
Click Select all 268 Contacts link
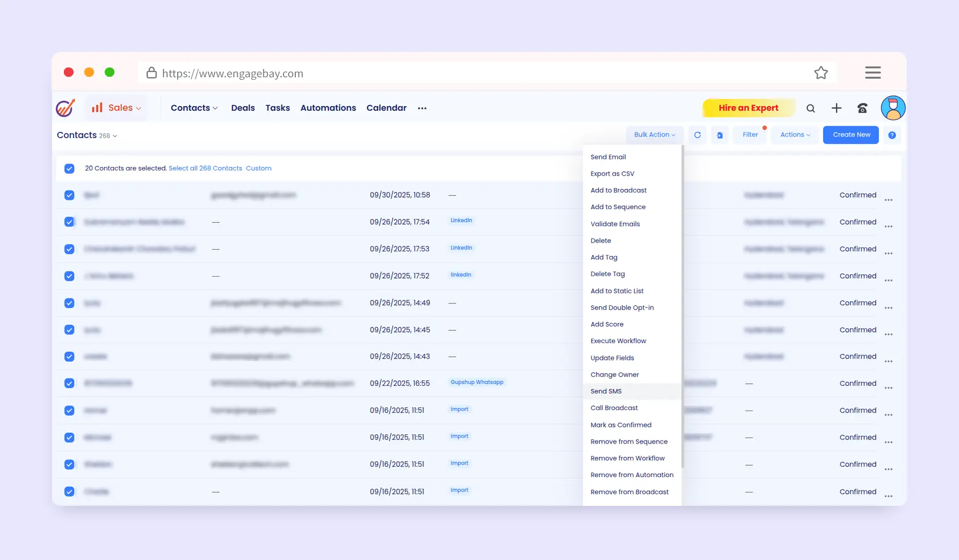(x=205, y=168)
